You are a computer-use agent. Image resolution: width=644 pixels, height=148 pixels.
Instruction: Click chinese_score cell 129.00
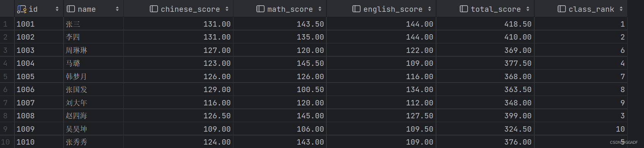pos(178,89)
